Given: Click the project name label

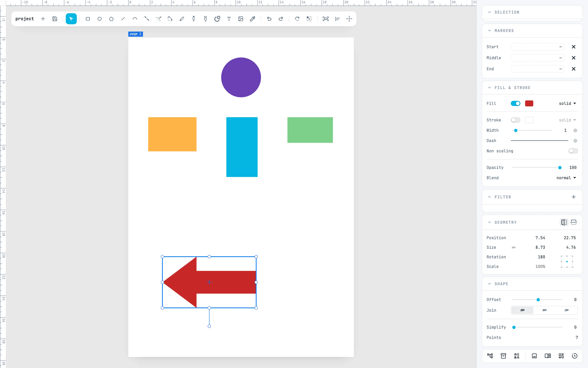Looking at the screenshot, I should click(x=25, y=19).
